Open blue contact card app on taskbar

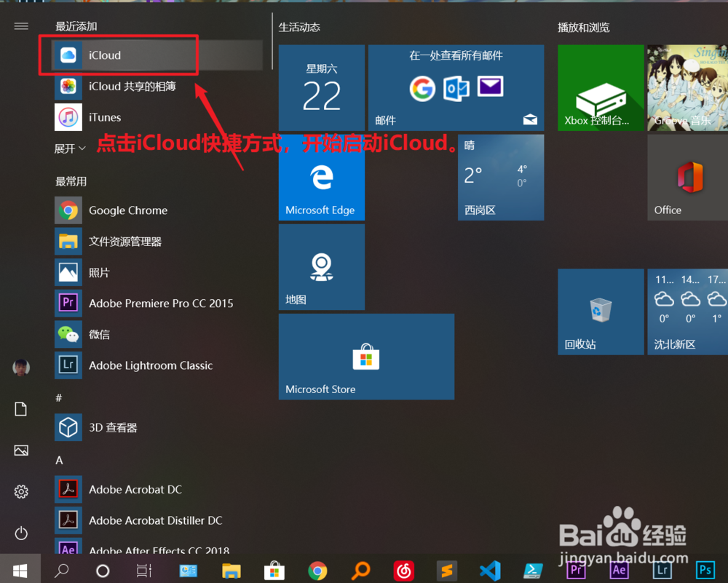pyautogui.click(x=188, y=571)
